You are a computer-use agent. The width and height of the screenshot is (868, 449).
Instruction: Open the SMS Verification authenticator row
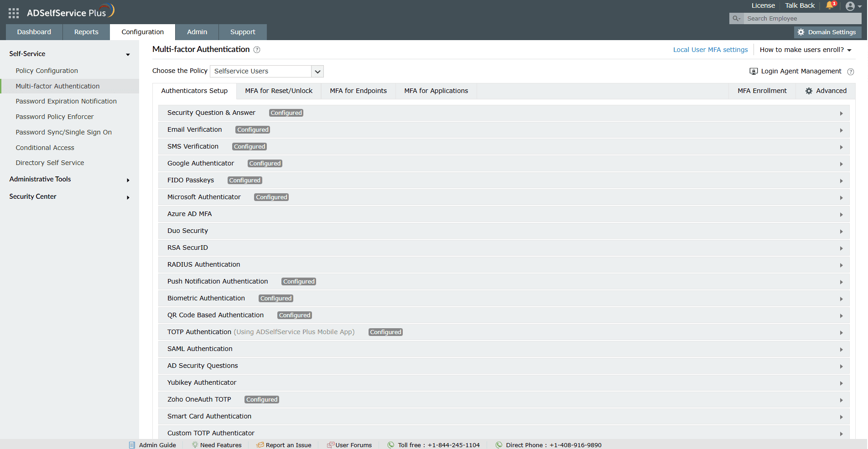click(504, 147)
